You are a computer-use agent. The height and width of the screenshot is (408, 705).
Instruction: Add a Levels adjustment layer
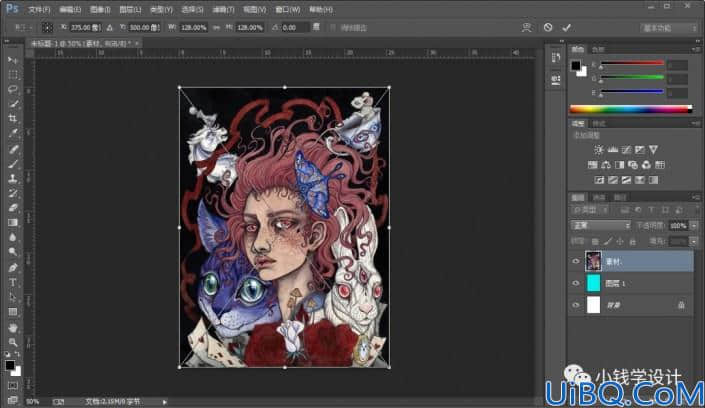click(612, 150)
